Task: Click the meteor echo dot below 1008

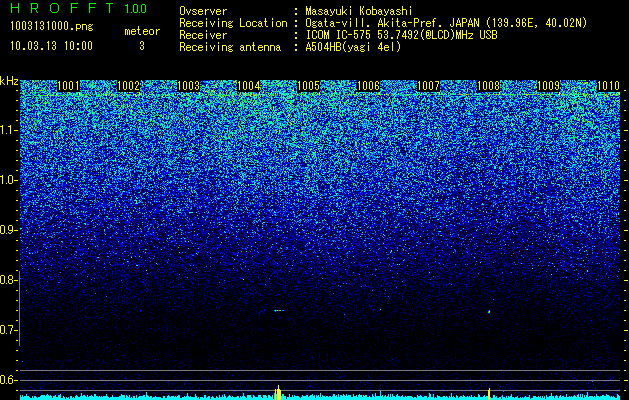Action: (x=489, y=311)
